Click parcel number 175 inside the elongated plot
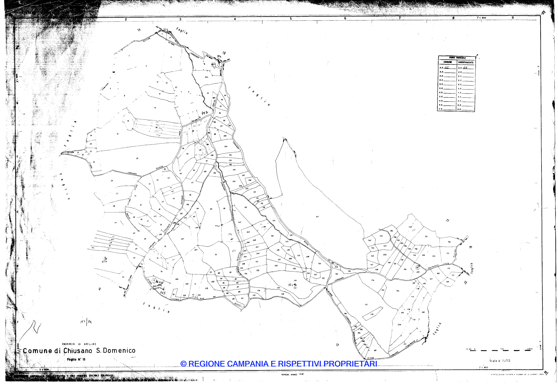Viewport: 558px width, 392px height. point(372,314)
